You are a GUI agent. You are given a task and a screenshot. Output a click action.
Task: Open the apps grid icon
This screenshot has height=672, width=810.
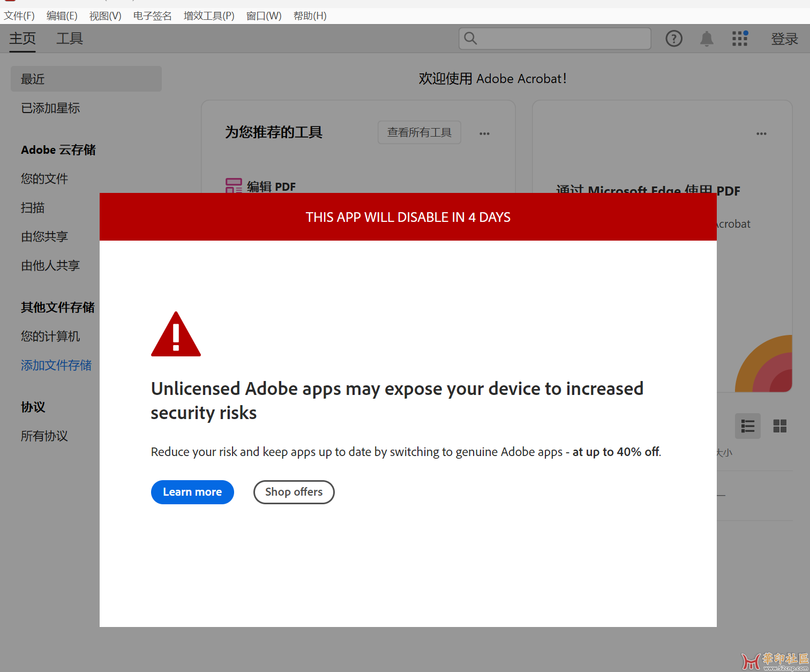pyautogui.click(x=740, y=39)
